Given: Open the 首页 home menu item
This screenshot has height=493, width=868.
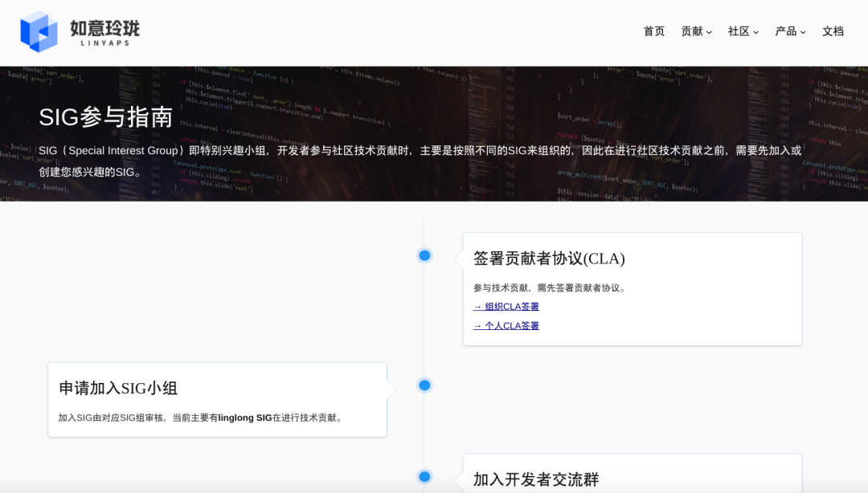Looking at the screenshot, I should click(x=653, y=31).
